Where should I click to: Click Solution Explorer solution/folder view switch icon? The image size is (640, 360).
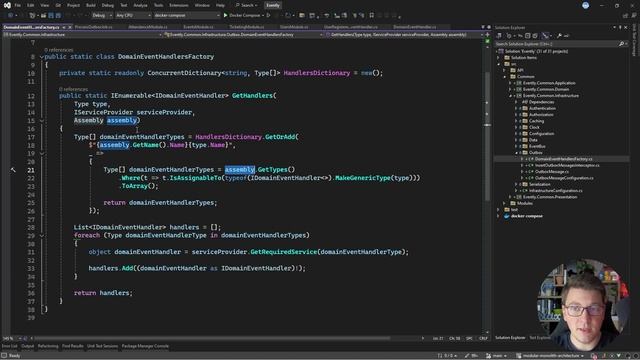tap(499, 36)
